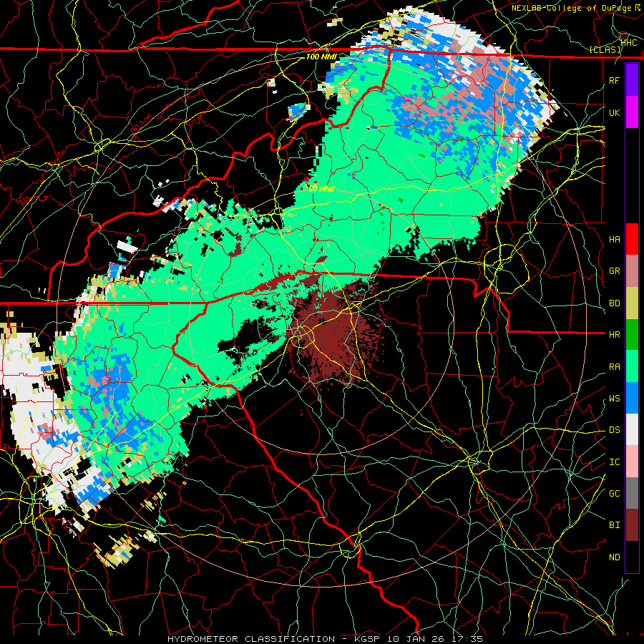This screenshot has height=644, width=644.
Task: Click the GR legend label text
Action: (x=614, y=271)
